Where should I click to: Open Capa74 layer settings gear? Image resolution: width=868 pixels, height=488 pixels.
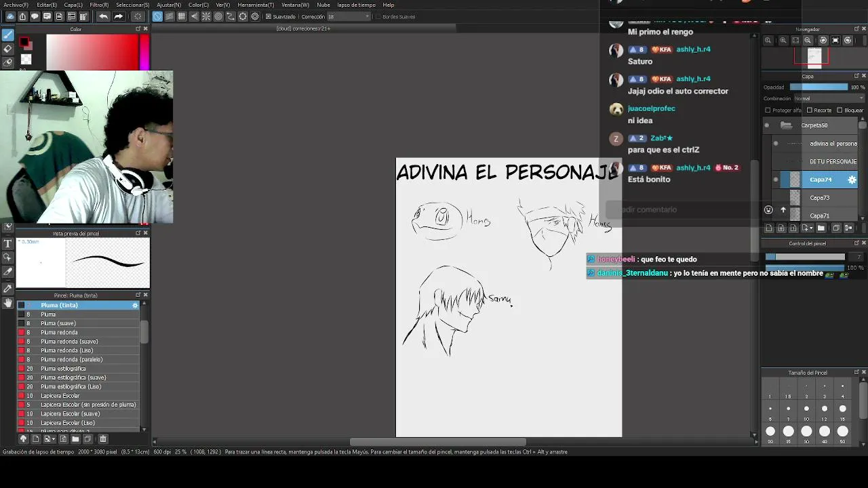coord(852,180)
